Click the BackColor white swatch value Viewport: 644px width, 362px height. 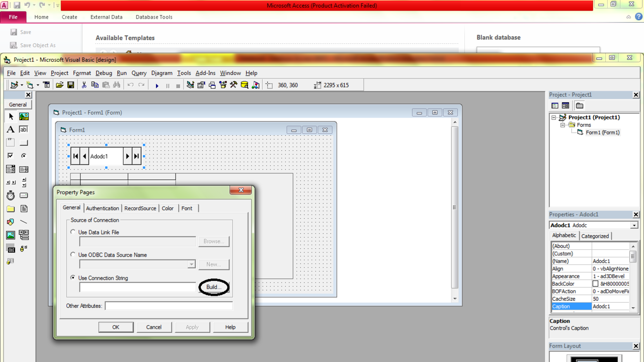pyautogui.click(x=596, y=284)
